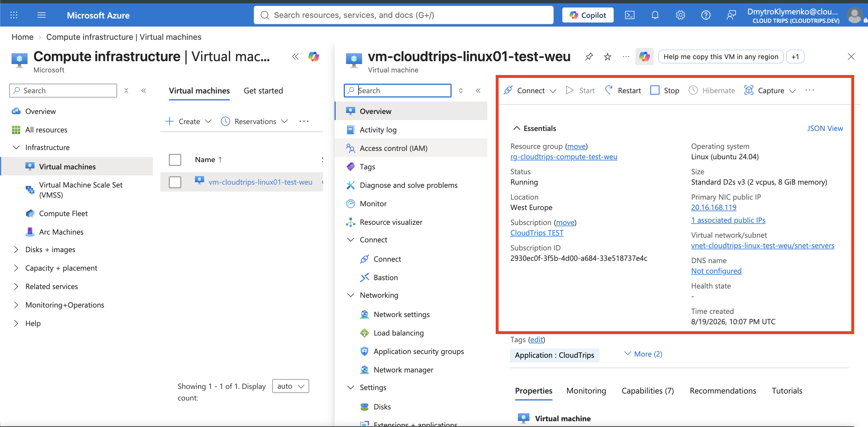Open Copilot icon in Compute infrastructure header

[313, 57]
